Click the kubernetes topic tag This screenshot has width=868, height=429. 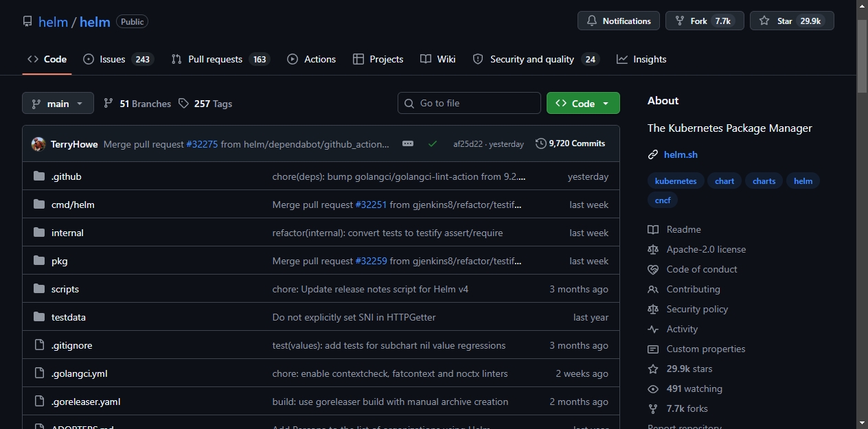click(676, 181)
